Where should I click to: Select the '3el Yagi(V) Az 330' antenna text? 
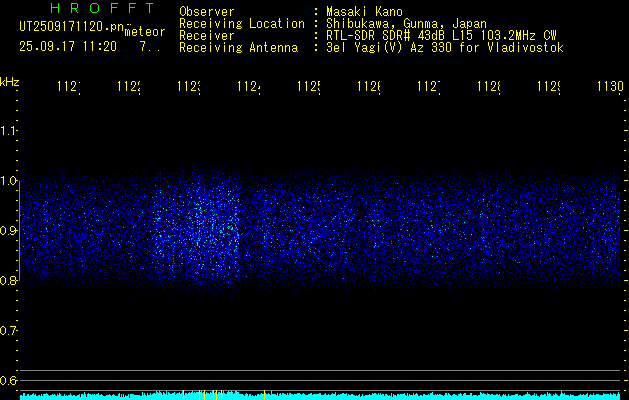pyautogui.click(x=445, y=48)
